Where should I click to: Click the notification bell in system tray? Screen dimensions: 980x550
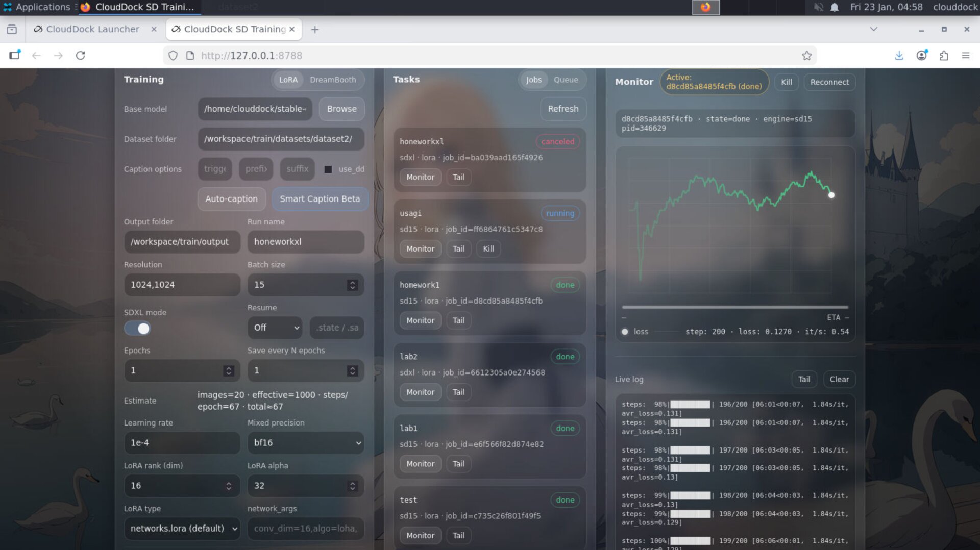(x=835, y=7)
